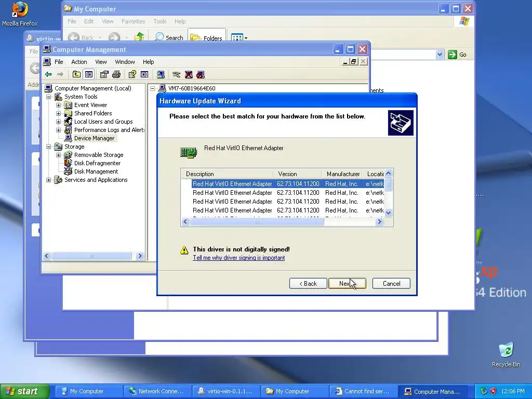Image resolution: width=532 pixels, height=399 pixels.
Task: Click the Uninstall device icon with red X
Action: point(189,74)
